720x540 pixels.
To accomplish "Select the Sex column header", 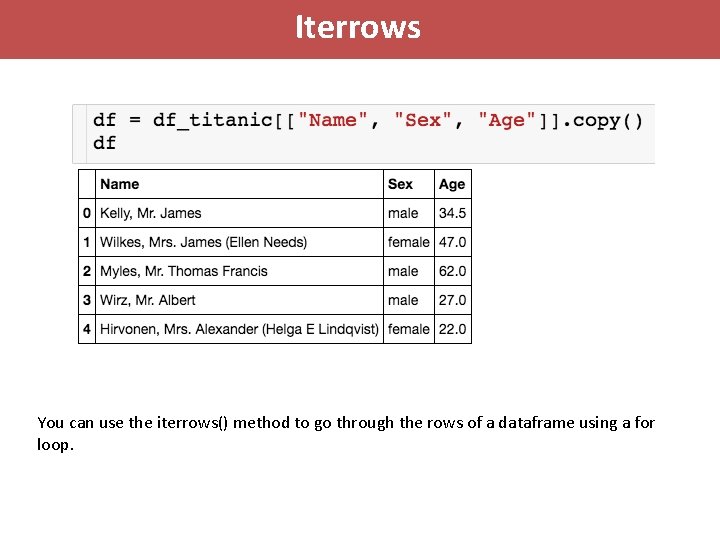I will click(x=400, y=184).
